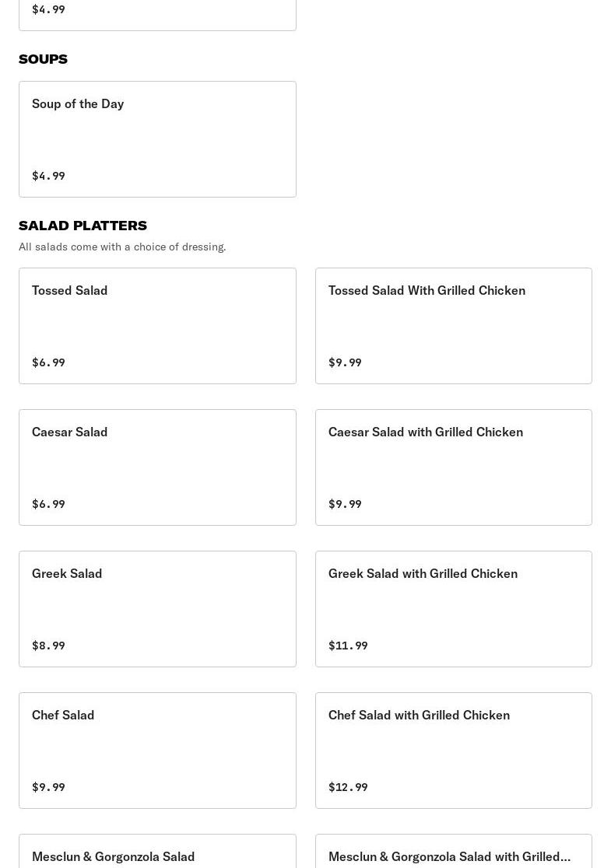Open Caesar Salad with Grilled Chicken
The image size is (611, 868).
pyautogui.click(x=453, y=467)
